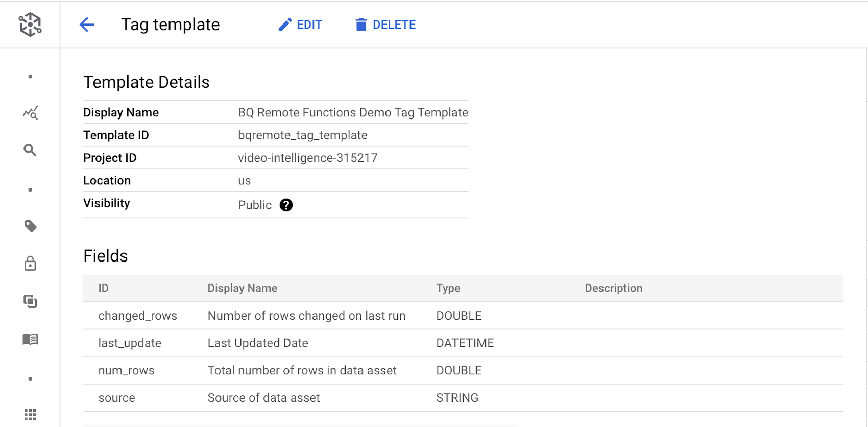Image resolution: width=868 pixels, height=427 pixels.
Task: Click the 'Display Name' details row label
Action: click(x=121, y=112)
